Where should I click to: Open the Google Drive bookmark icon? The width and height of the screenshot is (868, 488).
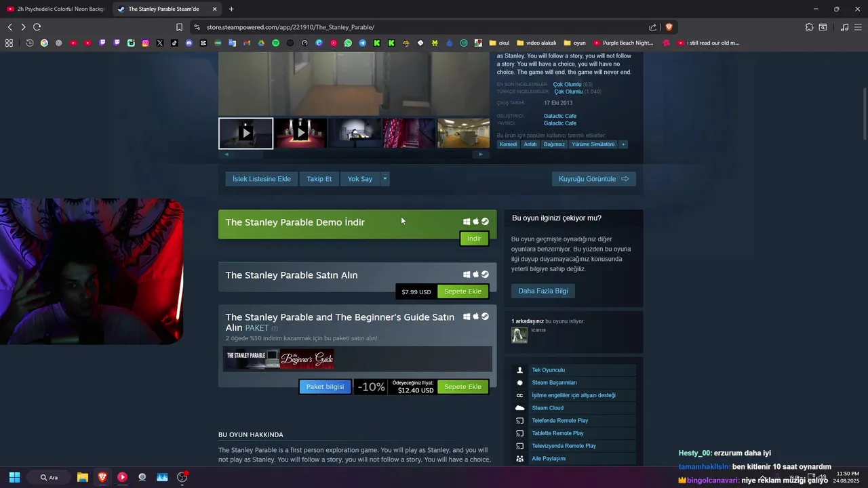pyautogui.click(x=261, y=43)
